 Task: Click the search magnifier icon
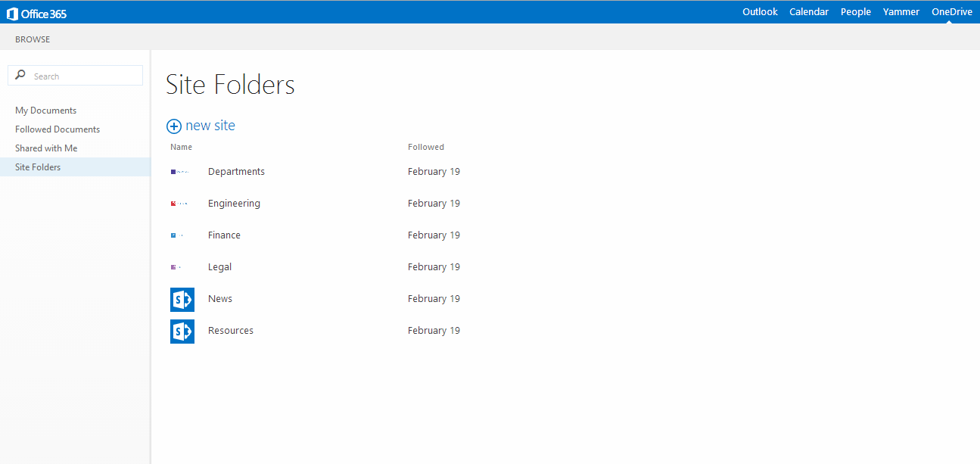click(20, 76)
